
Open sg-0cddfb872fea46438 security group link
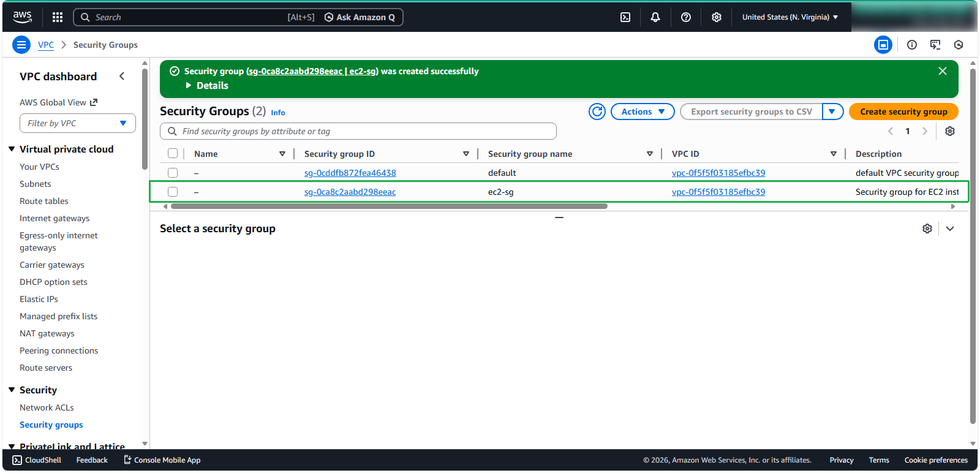tap(350, 173)
